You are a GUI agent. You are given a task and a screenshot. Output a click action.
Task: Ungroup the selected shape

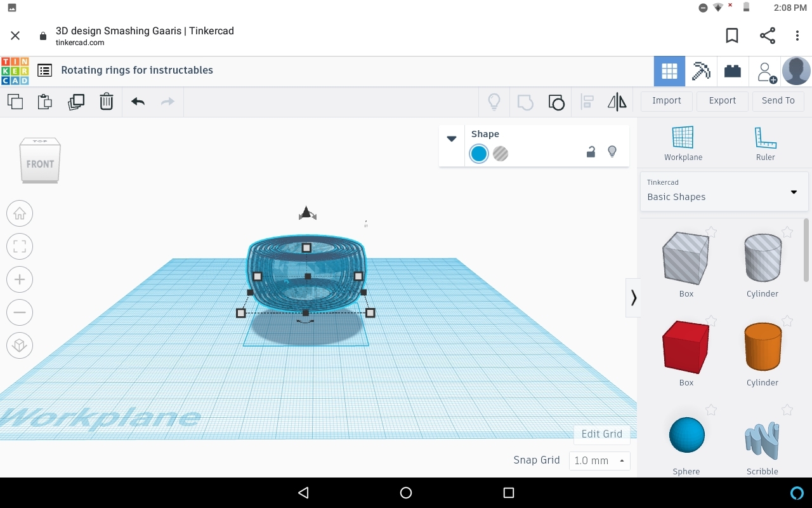[x=556, y=102]
